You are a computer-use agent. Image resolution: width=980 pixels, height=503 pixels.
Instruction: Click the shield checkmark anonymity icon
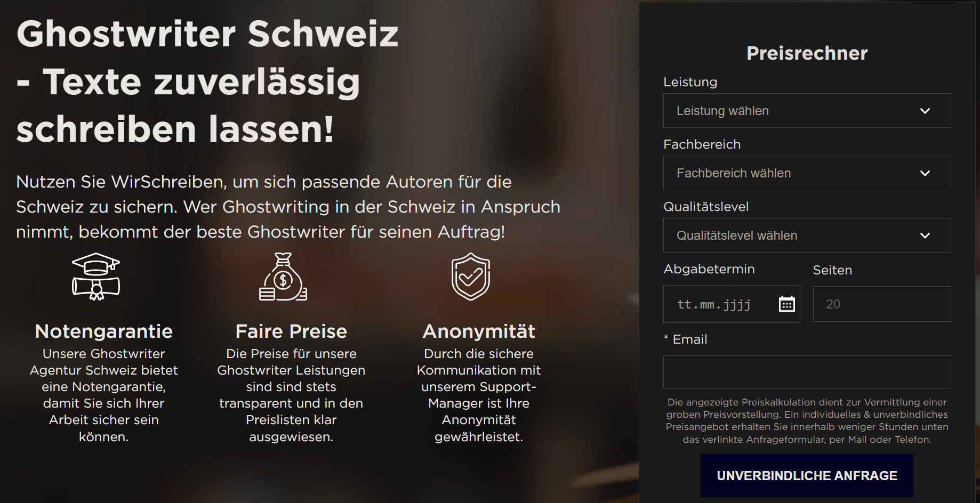(471, 277)
